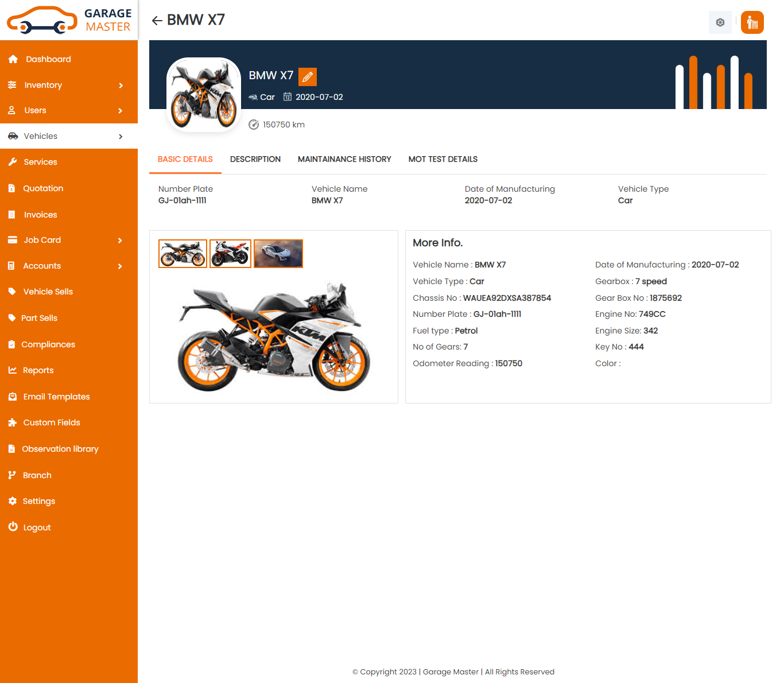Viewport: 784px width, 683px height.
Task: Expand the Accounts submenu arrow
Action: (x=121, y=266)
